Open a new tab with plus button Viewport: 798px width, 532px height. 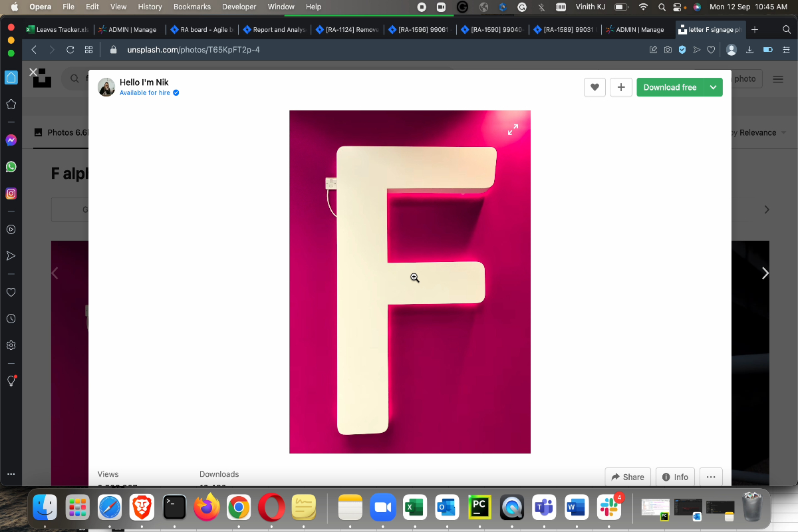pyautogui.click(x=754, y=29)
